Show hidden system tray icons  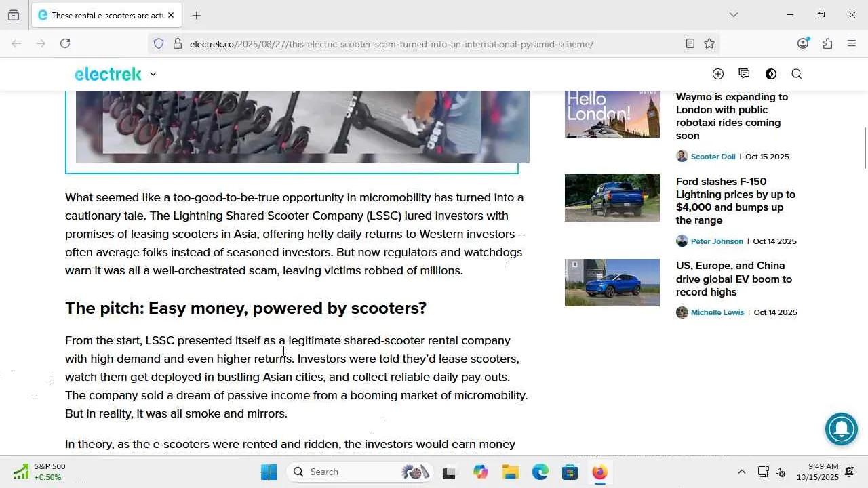coord(742,472)
